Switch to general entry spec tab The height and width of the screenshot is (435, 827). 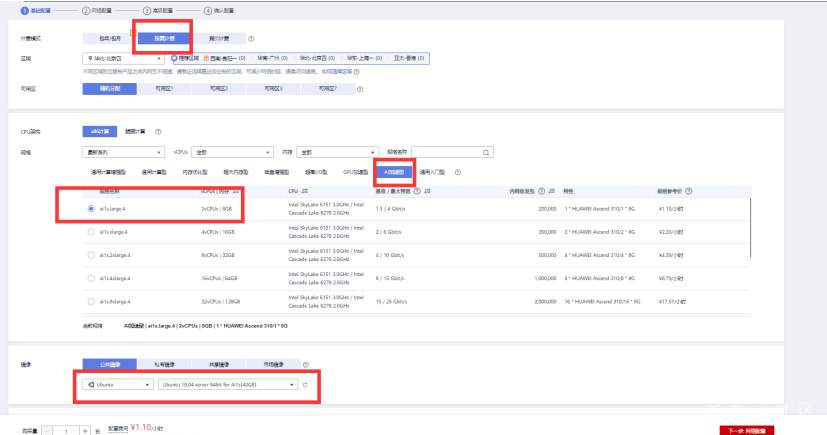click(432, 172)
